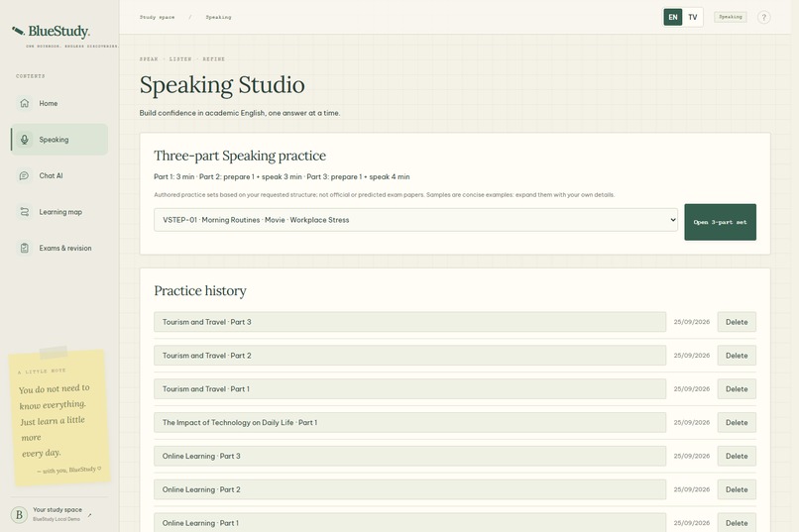Open Chat AI from sidebar
This screenshot has width=799, height=532.
coord(59,175)
